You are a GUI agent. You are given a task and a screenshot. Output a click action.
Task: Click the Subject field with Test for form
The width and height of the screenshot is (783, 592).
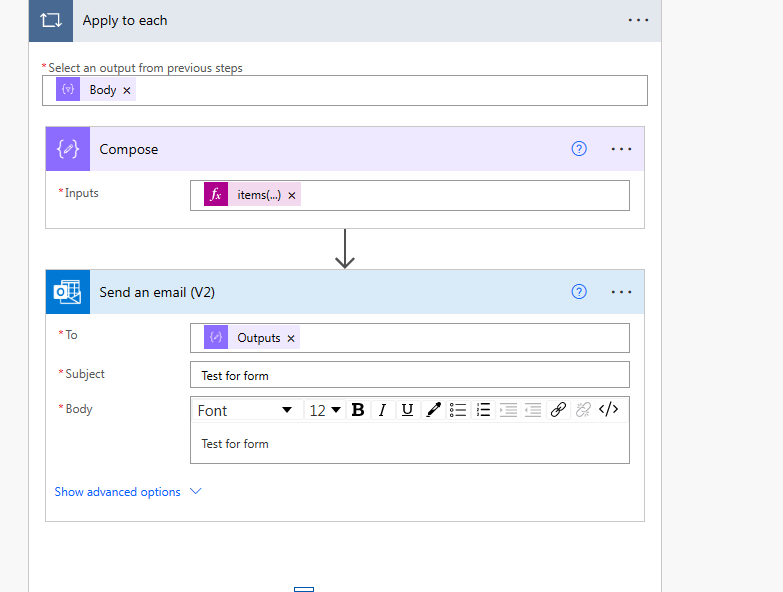pyautogui.click(x=409, y=375)
